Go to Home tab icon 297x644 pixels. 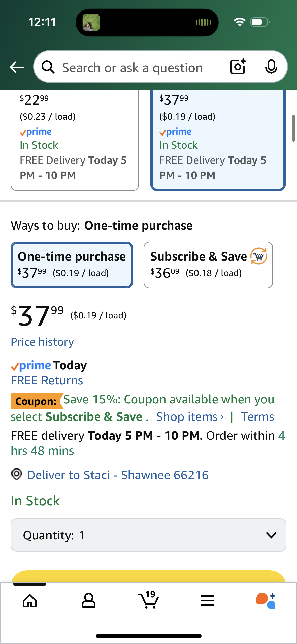click(30, 601)
